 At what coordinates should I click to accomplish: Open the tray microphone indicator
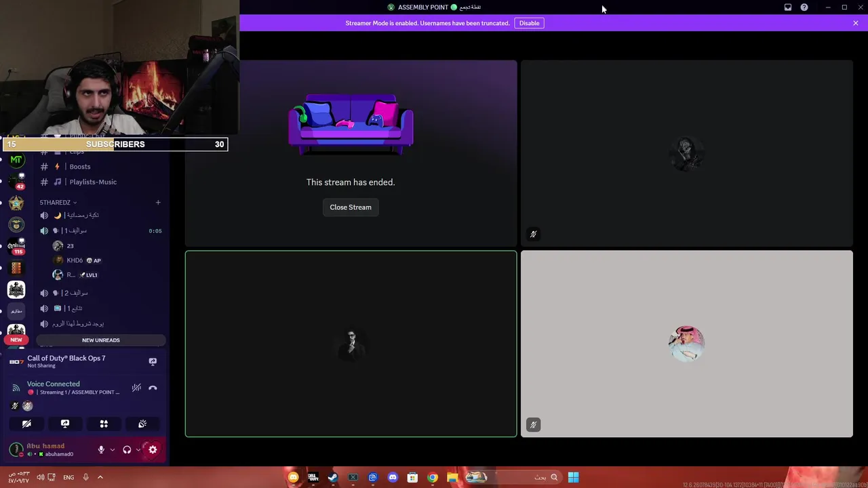click(x=85, y=477)
